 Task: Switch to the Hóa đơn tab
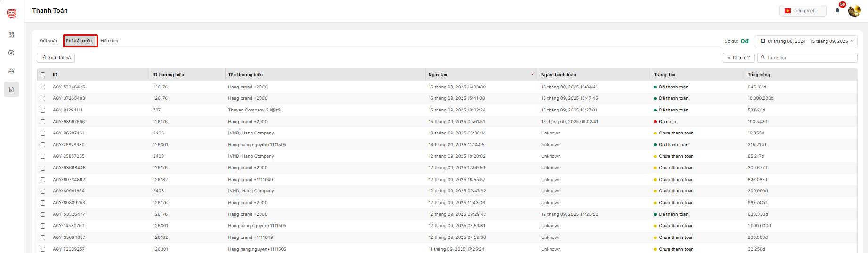[109, 41]
